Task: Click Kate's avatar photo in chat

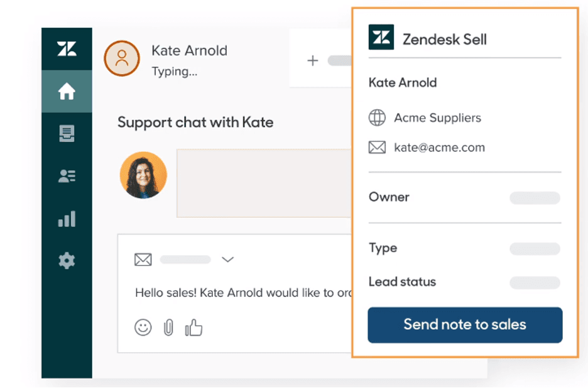Action: tap(143, 175)
